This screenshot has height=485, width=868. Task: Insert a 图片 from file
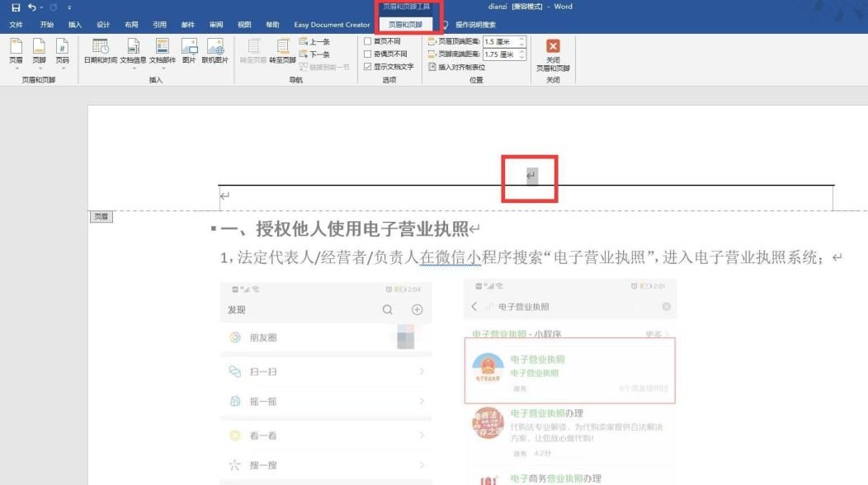pos(189,51)
